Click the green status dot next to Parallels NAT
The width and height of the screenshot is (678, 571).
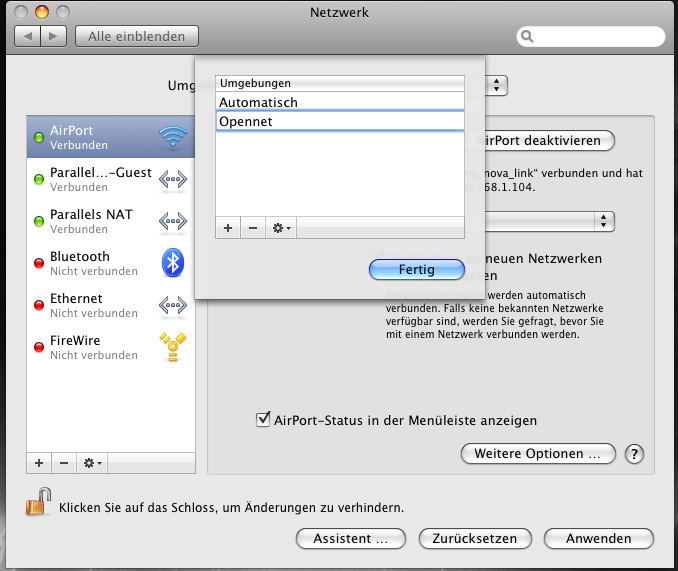tap(39, 221)
